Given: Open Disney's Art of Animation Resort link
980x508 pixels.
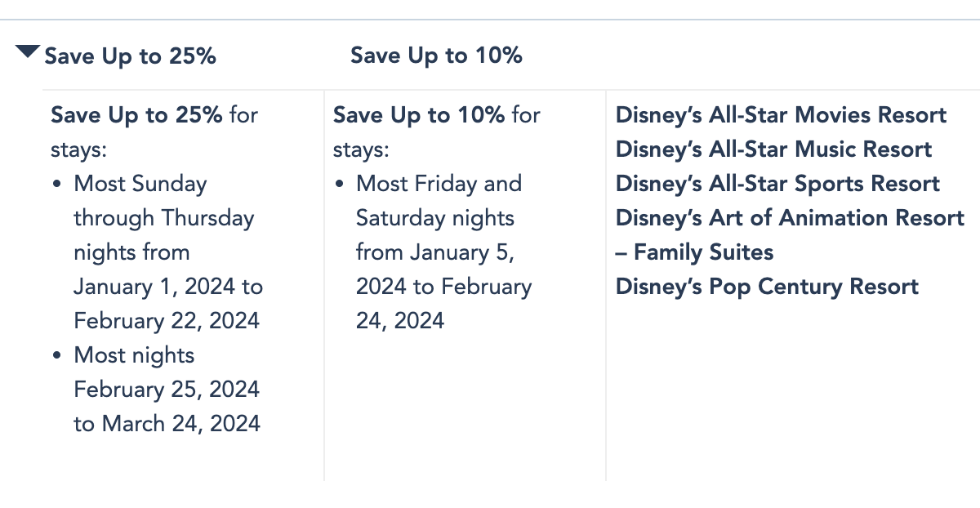Looking at the screenshot, I should coord(790,218).
